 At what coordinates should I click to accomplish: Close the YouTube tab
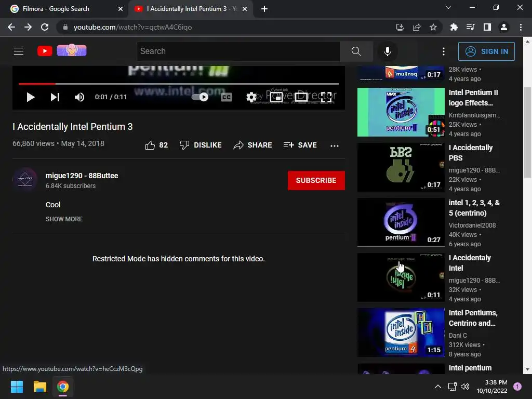coord(245,9)
